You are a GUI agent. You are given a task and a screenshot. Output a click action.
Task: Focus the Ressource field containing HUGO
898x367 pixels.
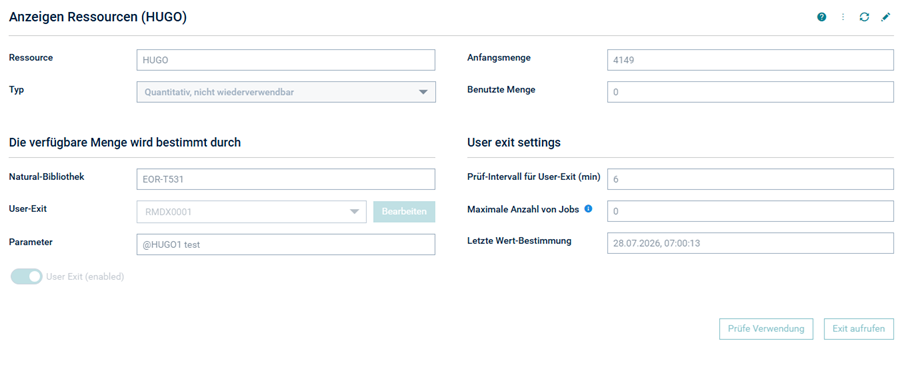pos(286,60)
